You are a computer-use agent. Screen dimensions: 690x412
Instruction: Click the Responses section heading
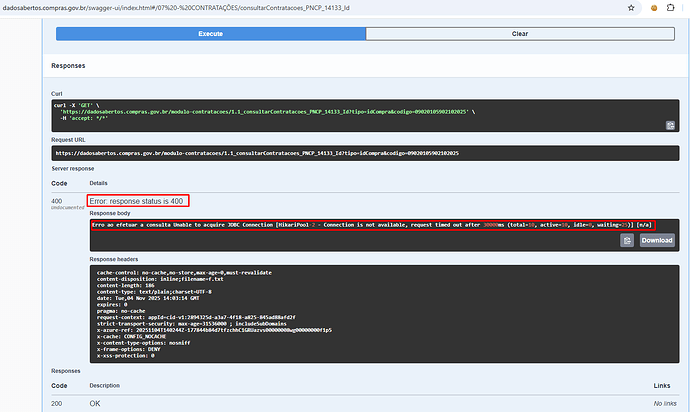(x=68, y=66)
